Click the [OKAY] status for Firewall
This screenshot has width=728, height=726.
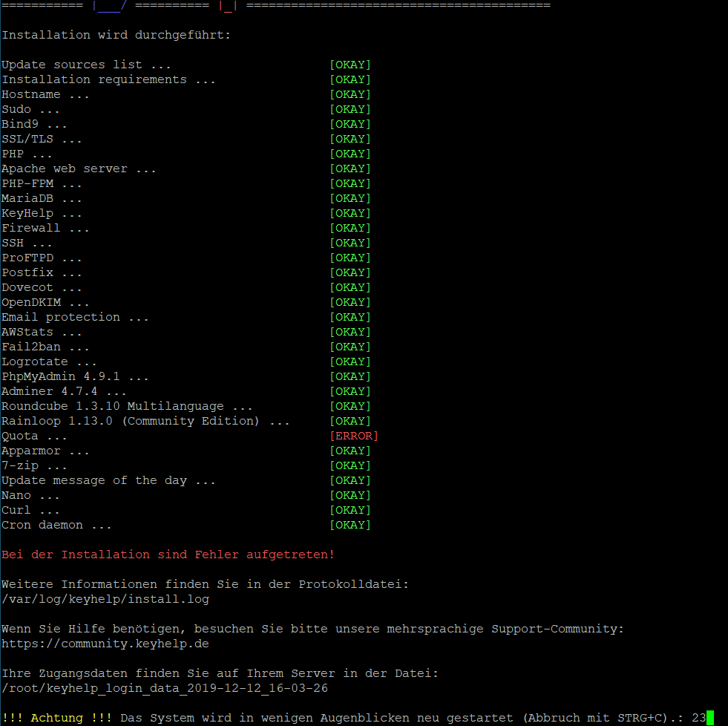click(350, 228)
